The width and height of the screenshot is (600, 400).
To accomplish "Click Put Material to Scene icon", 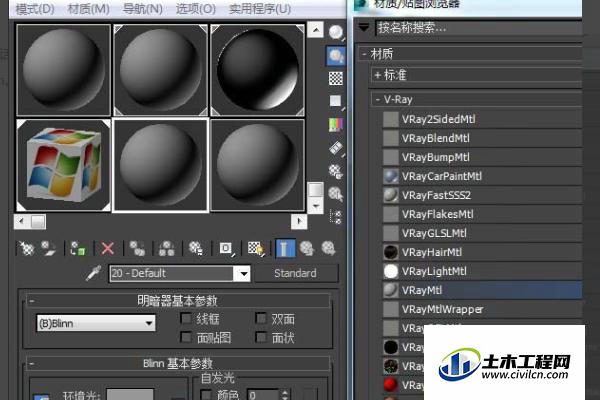I will click(48, 248).
